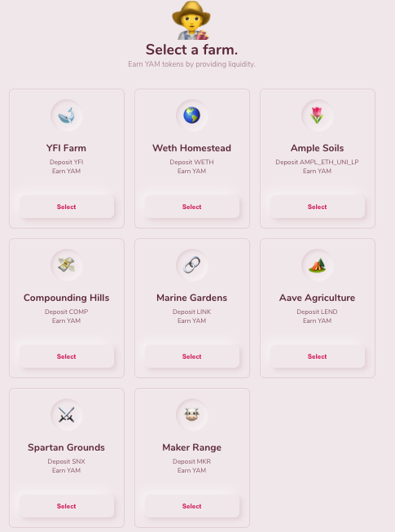Viewport: 395px width, 532px height.
Task: Click the globe icon on Weth Homestead
Action: click(192, 116)
